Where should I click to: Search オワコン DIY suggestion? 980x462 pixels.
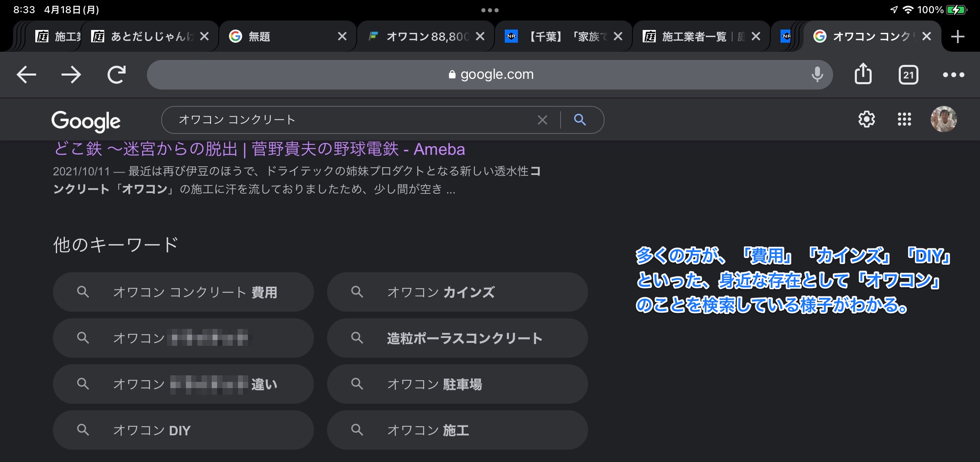pos(183,430)
